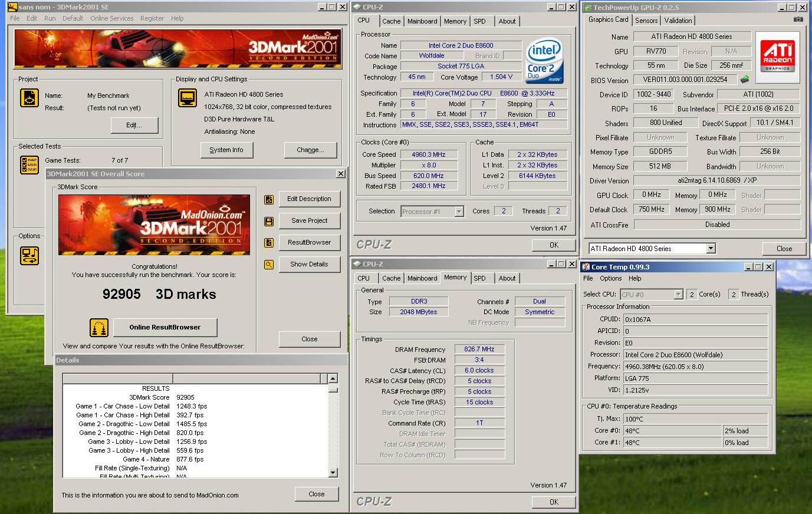Click the 3DMark2001 SE title bar icon

tap(12, 7)
